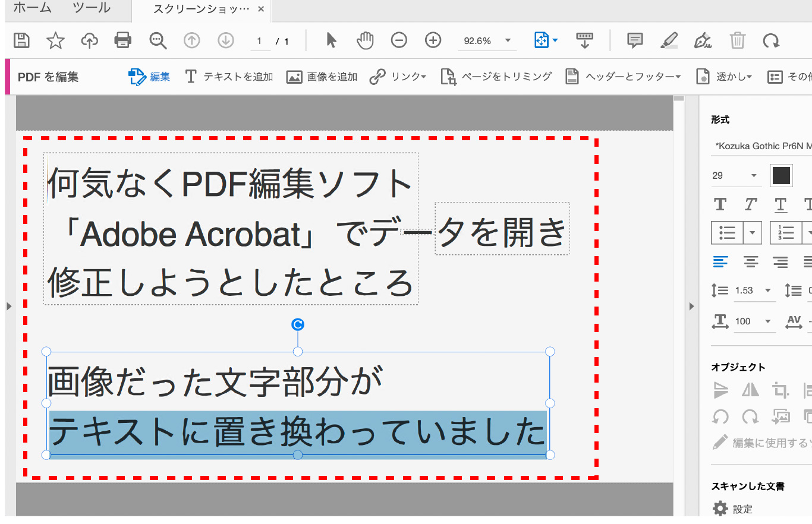Click the rotate clockwise toolbar icon
The height and width of the screenshot is (524, 812).
pos(771,40)
